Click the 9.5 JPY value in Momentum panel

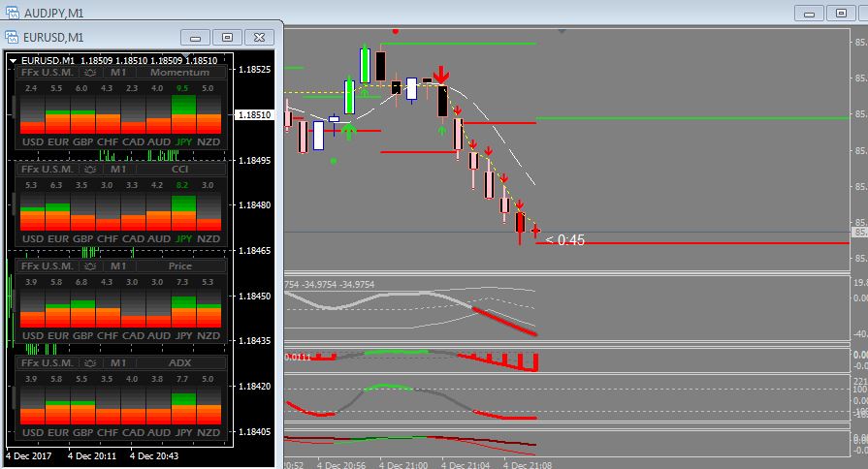coord(182,88)
